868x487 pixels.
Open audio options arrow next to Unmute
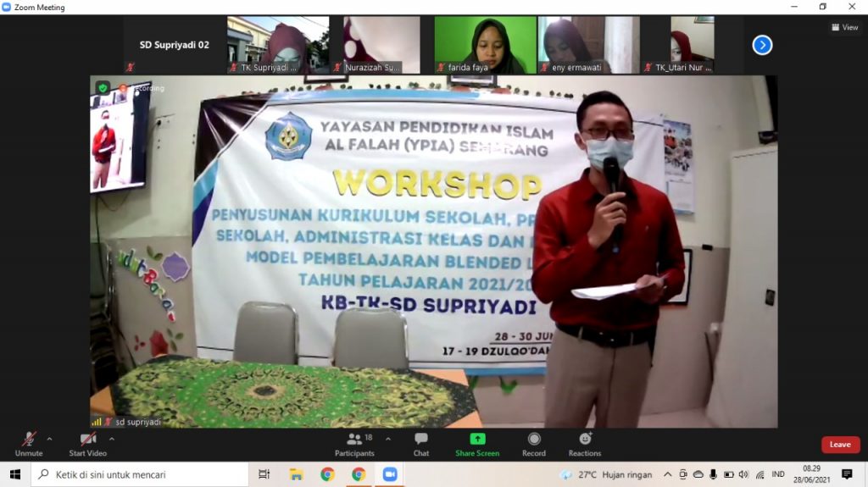coord(49,439)
